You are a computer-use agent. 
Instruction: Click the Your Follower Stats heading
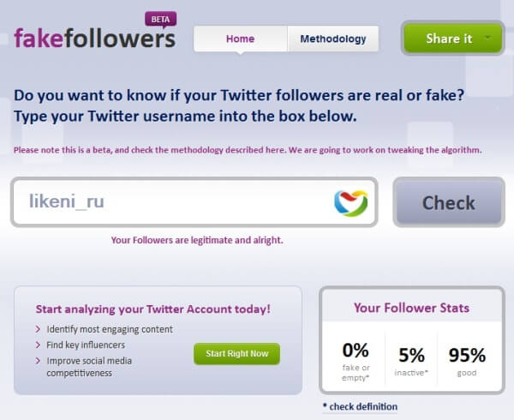pyautogui.click(x=411, y=308)
